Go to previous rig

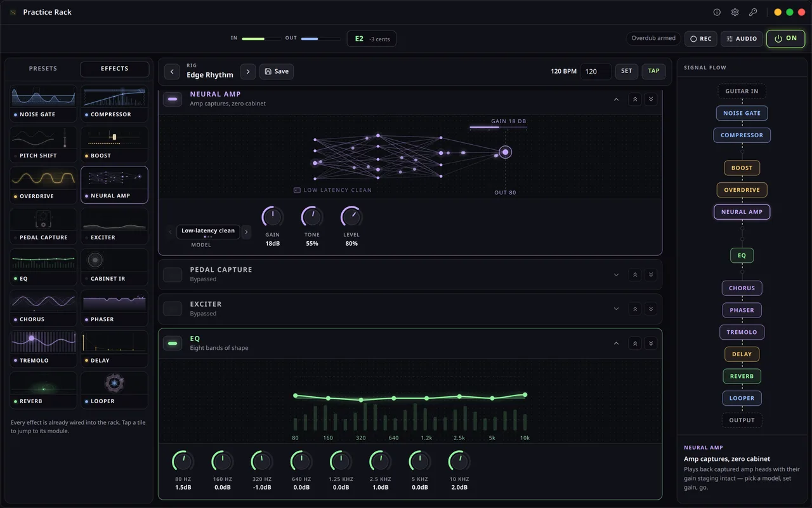pos(172,71)
